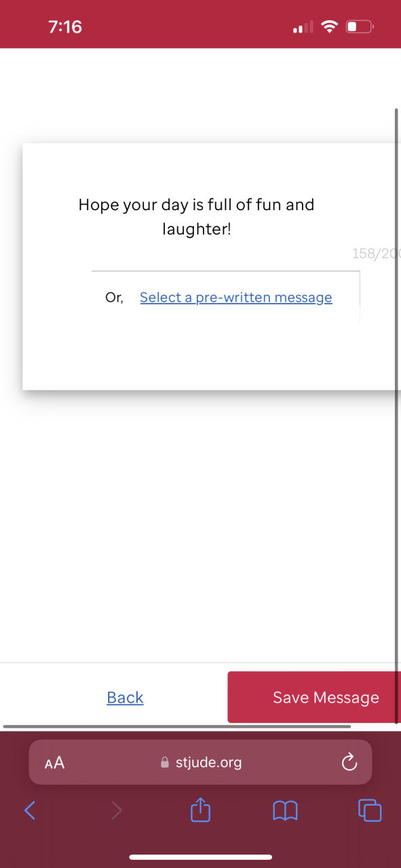Open the Share sheet icon
The width and height of the screenshot is (401, 868).
pyautogui.click(x=200, y=809)
